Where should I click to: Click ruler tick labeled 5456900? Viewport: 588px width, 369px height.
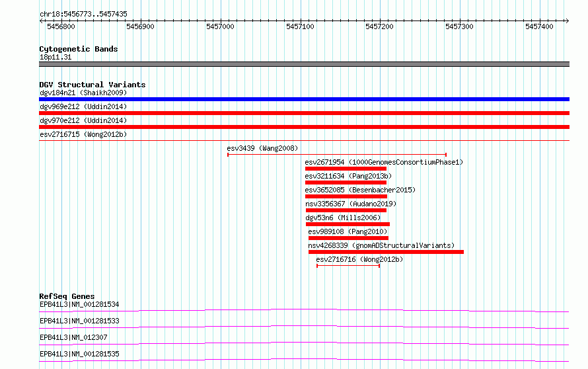click(x=140, y=26)
